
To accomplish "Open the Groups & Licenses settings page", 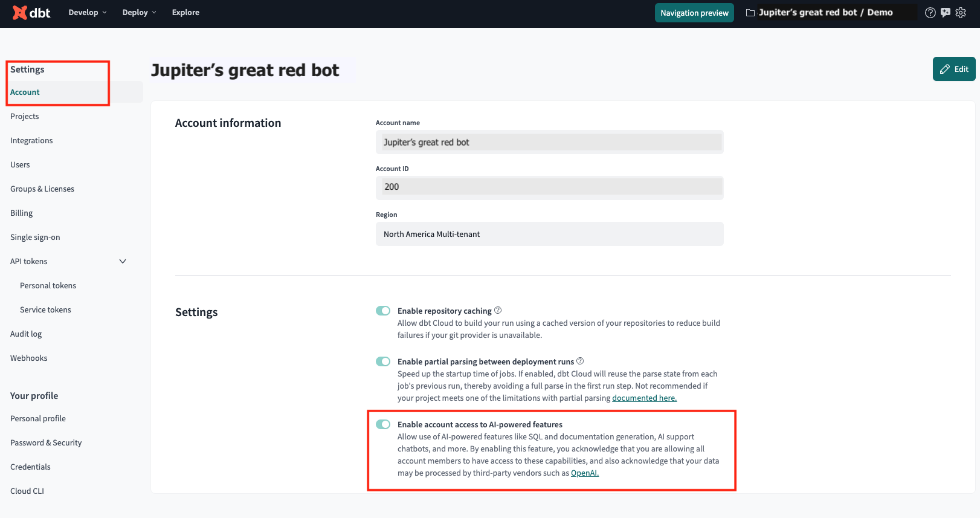I will (42, 189).
